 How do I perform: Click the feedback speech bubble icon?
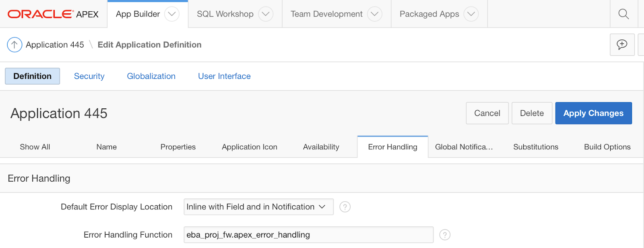622,45
